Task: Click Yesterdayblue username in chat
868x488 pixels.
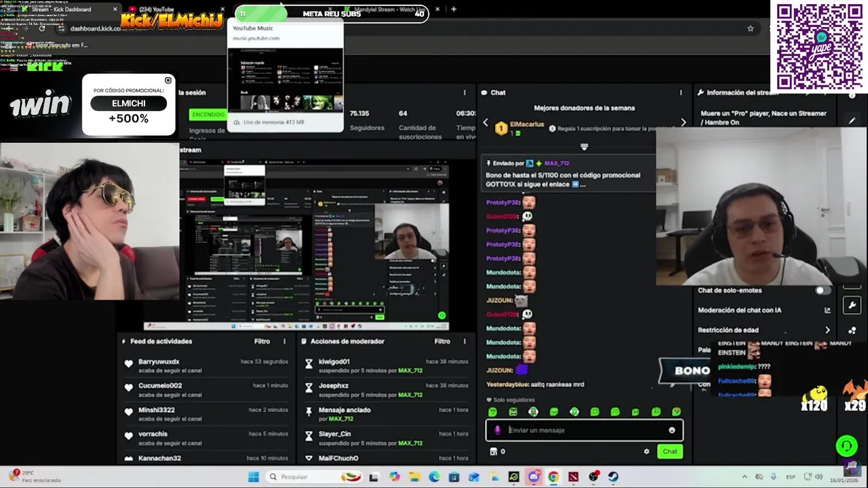Action: (507, 384)
